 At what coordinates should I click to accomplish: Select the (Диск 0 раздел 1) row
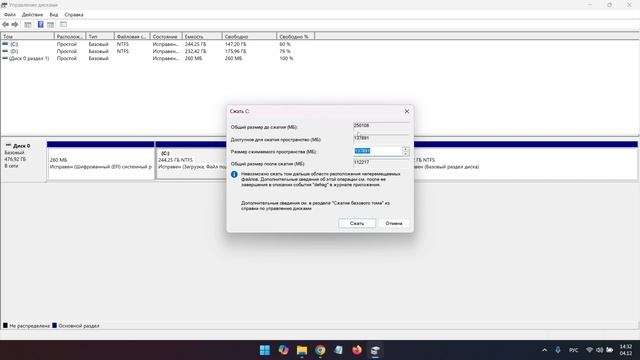157,58
